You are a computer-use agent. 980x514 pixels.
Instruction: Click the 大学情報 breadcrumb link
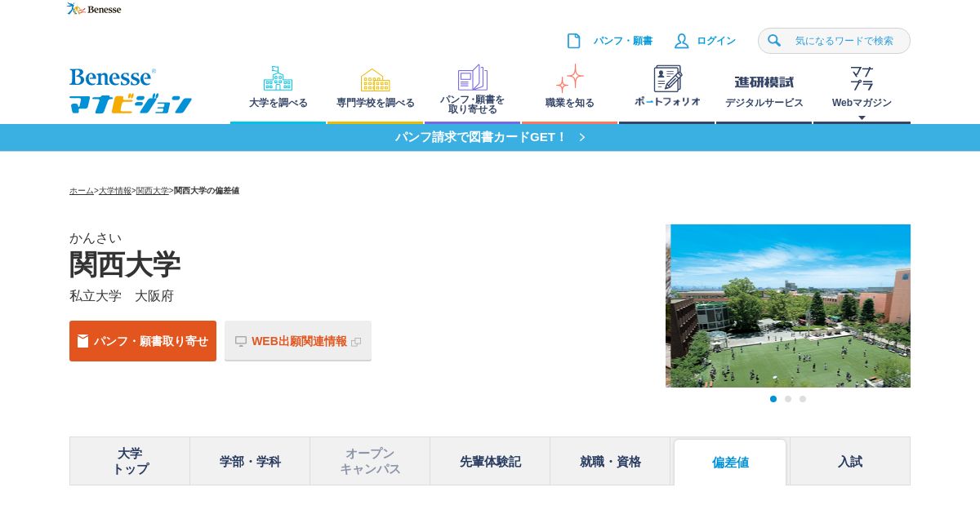click(x=115, y=190)
